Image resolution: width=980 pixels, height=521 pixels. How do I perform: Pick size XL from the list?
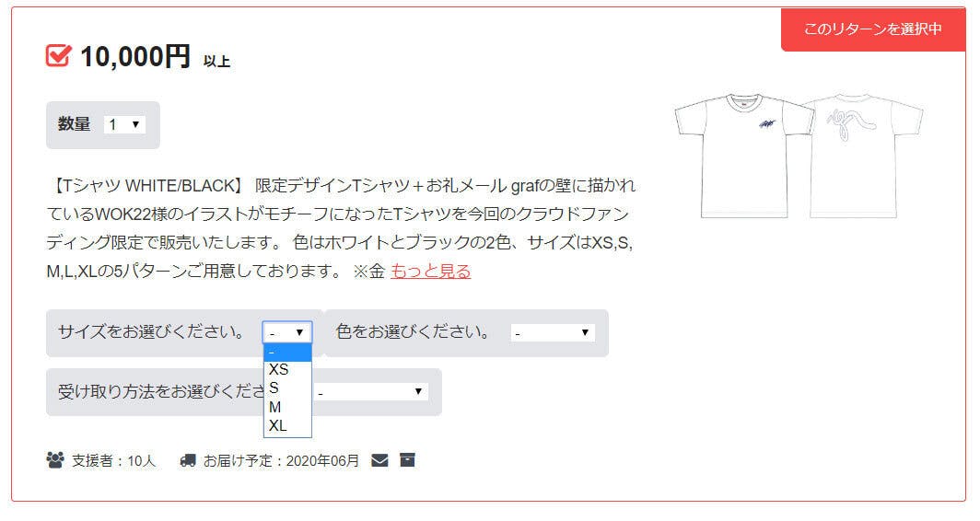278,425
